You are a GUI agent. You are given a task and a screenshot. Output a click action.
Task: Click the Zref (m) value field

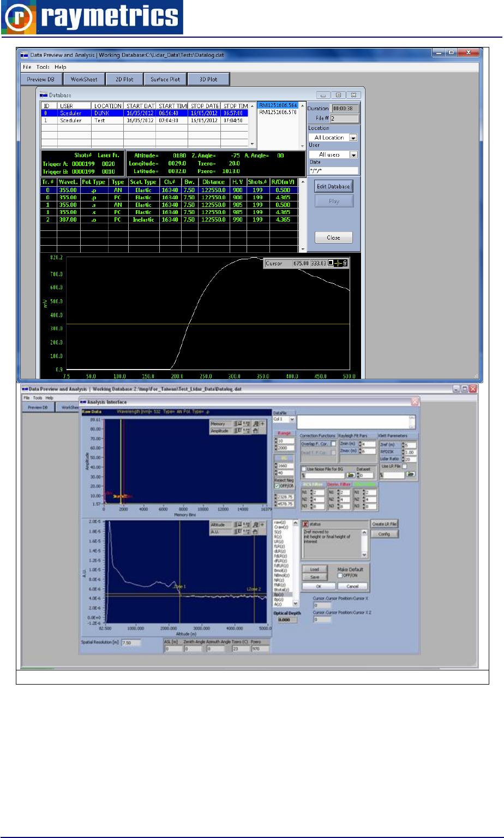coord(410,445)
